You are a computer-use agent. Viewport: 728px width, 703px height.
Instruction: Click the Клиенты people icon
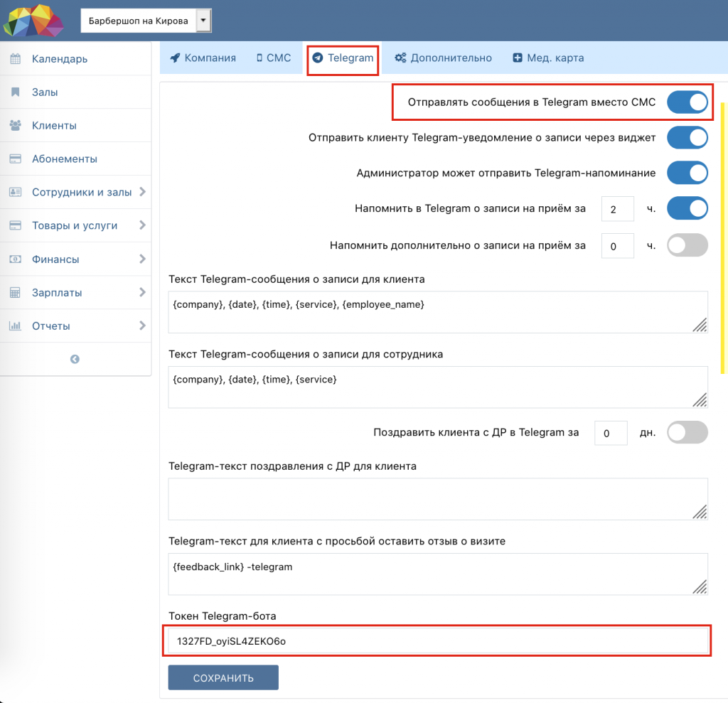(16, 125)
